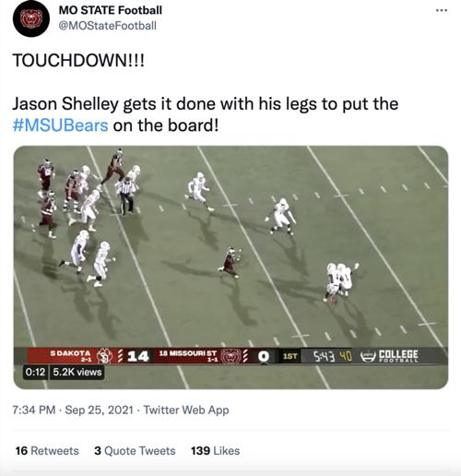
Task: Open the MO State Football profile avatar
Action: (31, 18)
